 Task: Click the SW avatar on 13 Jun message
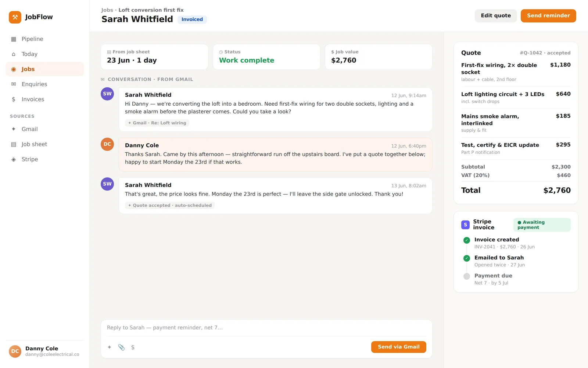pos(107,184)
